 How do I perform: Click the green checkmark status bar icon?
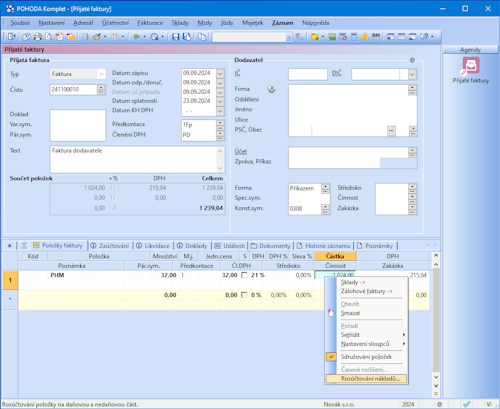click(x=467, y=404)
